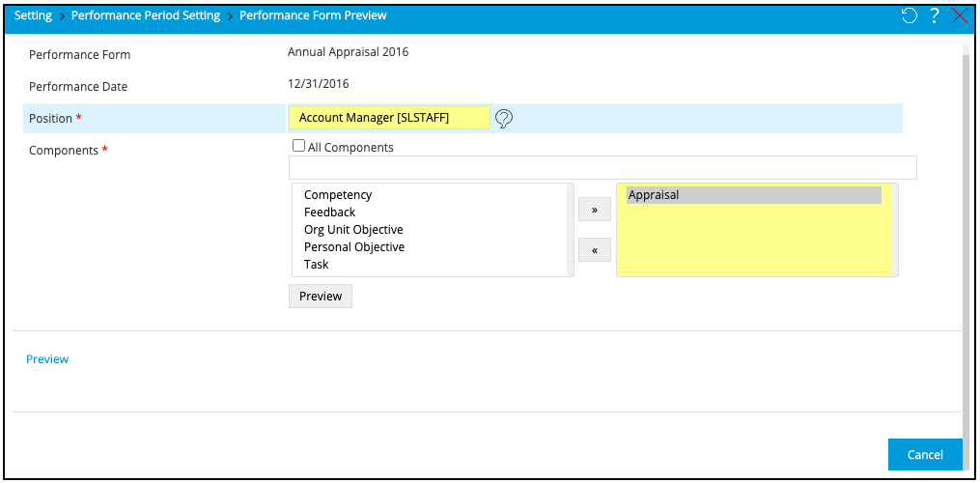Click Performance Form Preview breadcrumb

pos(313,15)
